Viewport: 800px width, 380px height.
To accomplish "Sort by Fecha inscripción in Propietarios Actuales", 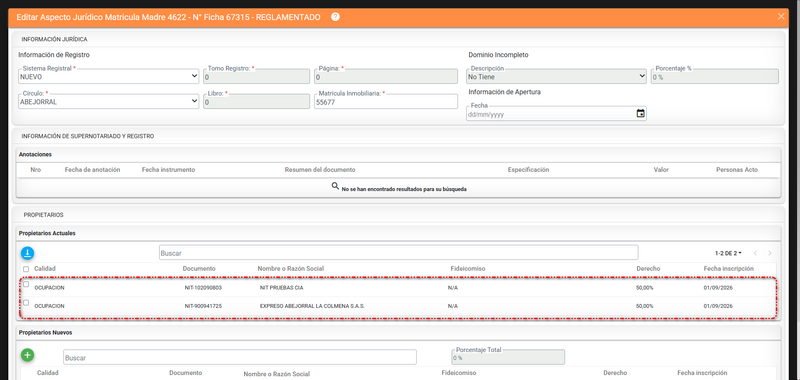I will click(x=729, y=269).
